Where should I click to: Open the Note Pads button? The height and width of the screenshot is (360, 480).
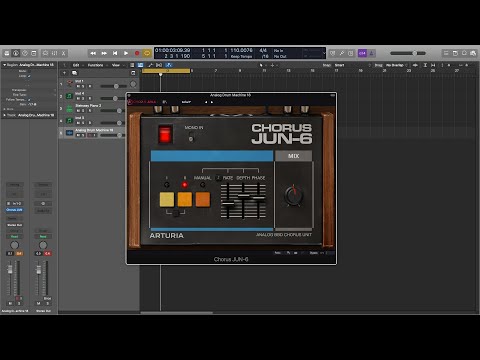tap(455, 53)
